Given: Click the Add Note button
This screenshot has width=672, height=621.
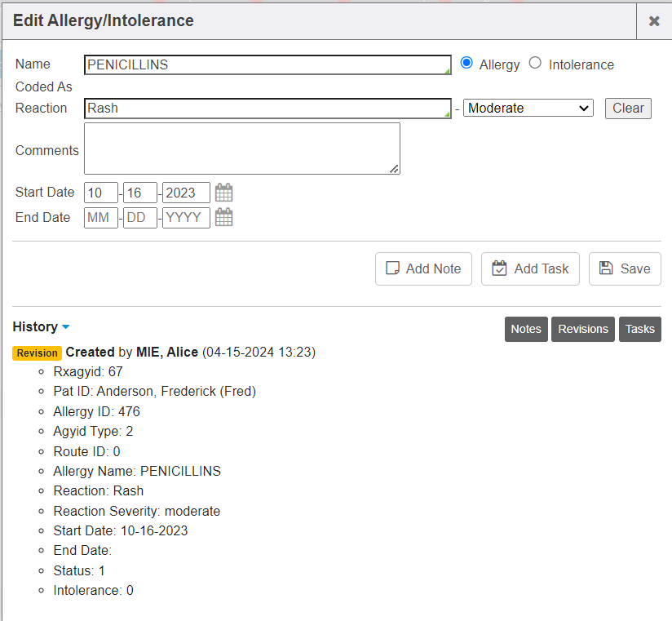Looking at the screenshot, I should pos(423,268).
